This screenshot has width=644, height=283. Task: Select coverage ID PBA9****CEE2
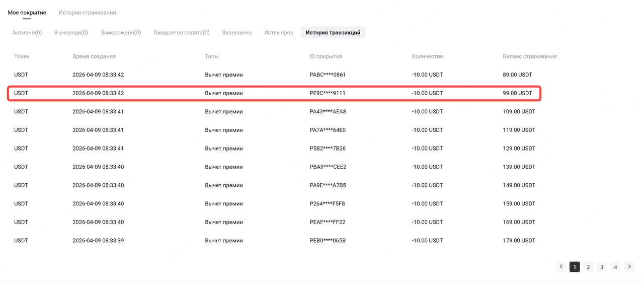coord(328,167)
